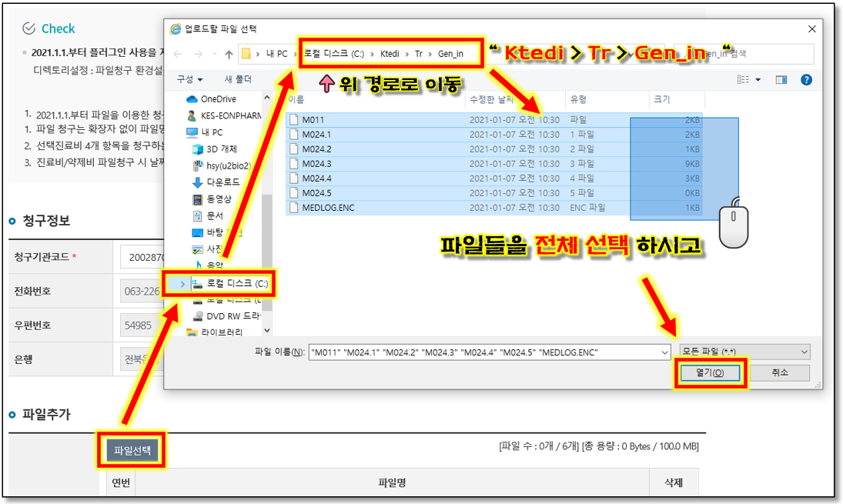Expand the 로컬 디스크 (C:) tree node
Screen dimensions: 843x504
182,284
